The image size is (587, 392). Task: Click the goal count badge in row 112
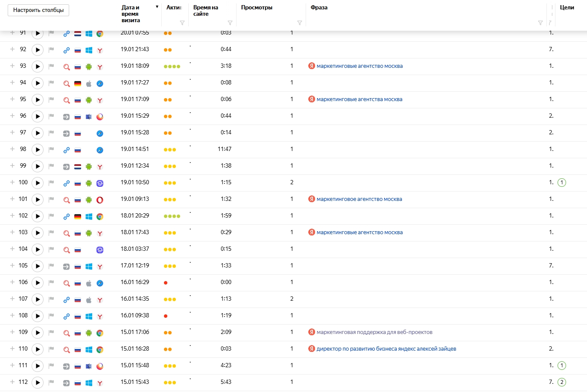(x=562, y=382)
